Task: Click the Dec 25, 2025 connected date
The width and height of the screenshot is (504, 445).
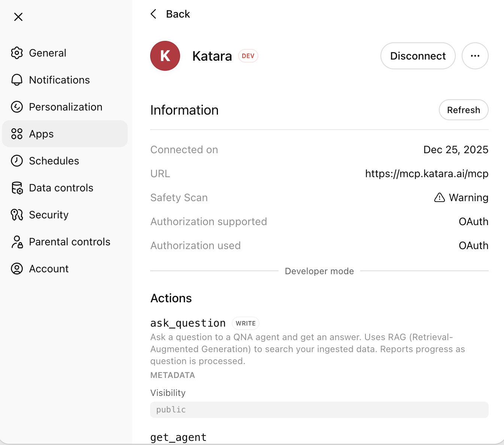Action: 456,149
